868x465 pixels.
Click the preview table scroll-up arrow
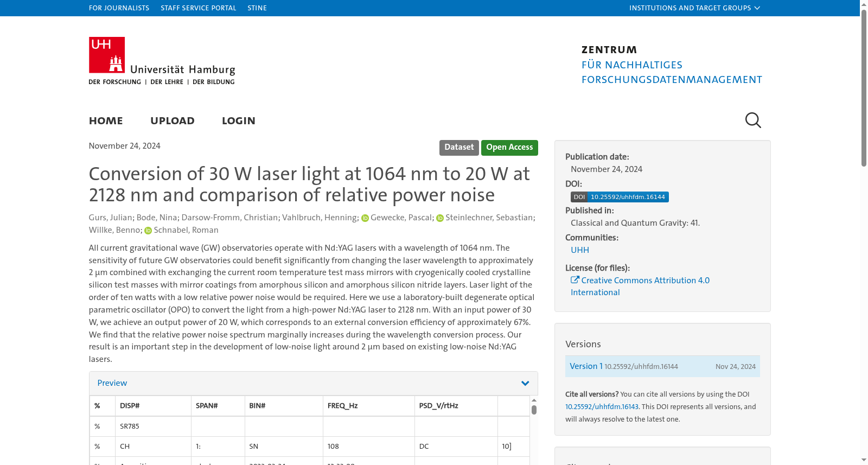pos(534,400)
